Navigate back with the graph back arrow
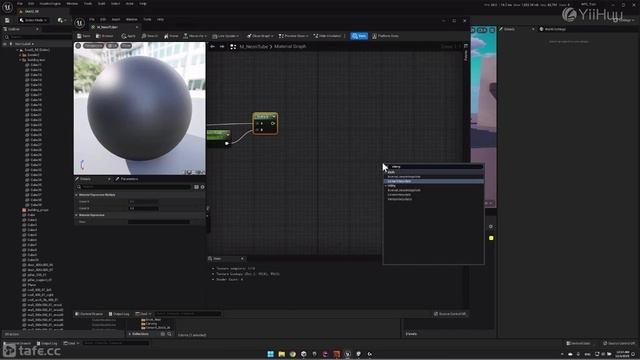Image resolution: width=640 pixels, height=360 pixels. tap(212, 47)
